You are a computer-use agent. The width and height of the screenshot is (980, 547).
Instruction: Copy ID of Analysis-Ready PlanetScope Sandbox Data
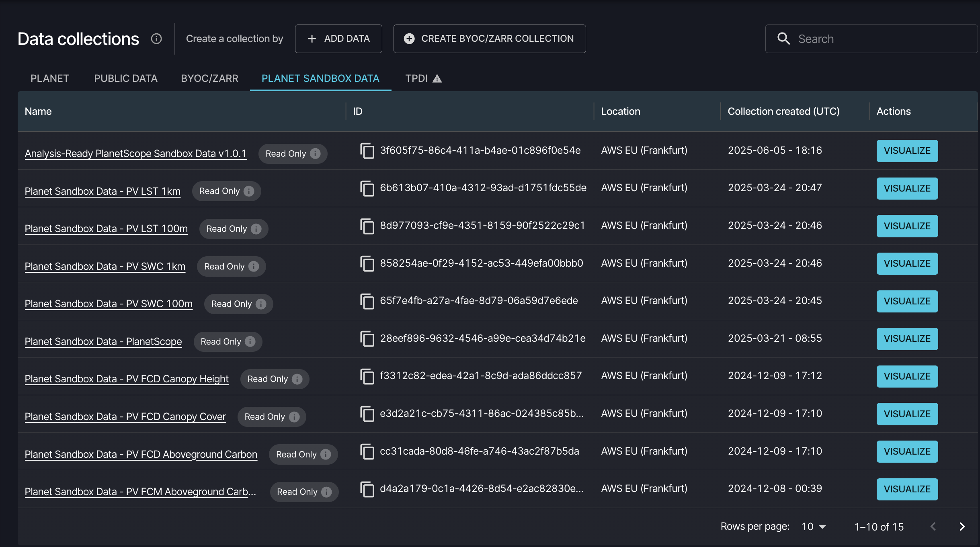click(x=367, y=151)
